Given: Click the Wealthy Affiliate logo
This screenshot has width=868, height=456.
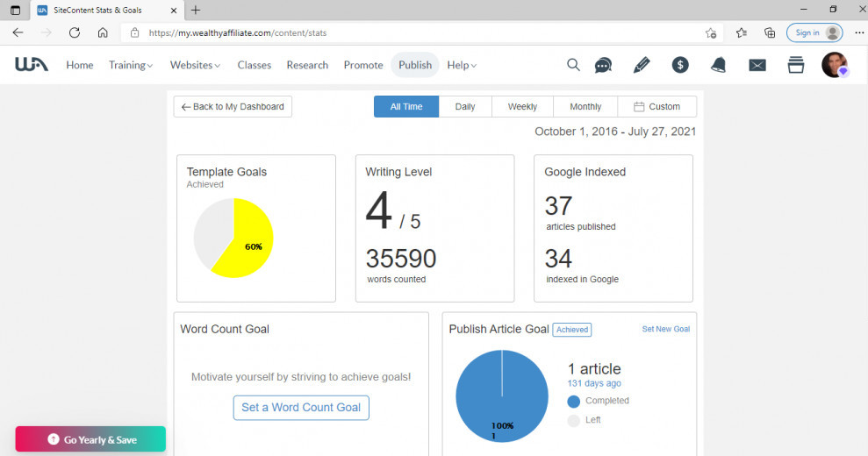Looking at the screenshot, I should (x=32, y=65).
